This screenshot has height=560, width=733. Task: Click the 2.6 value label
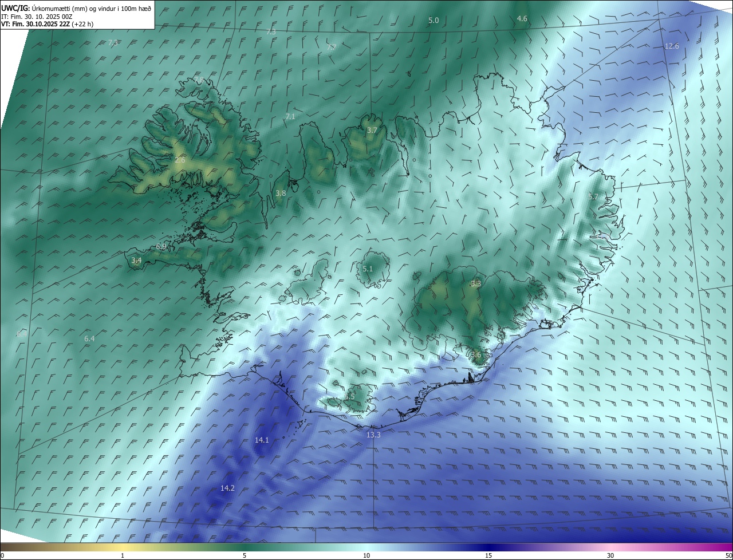pyautogui.click(x=180, y=160)
